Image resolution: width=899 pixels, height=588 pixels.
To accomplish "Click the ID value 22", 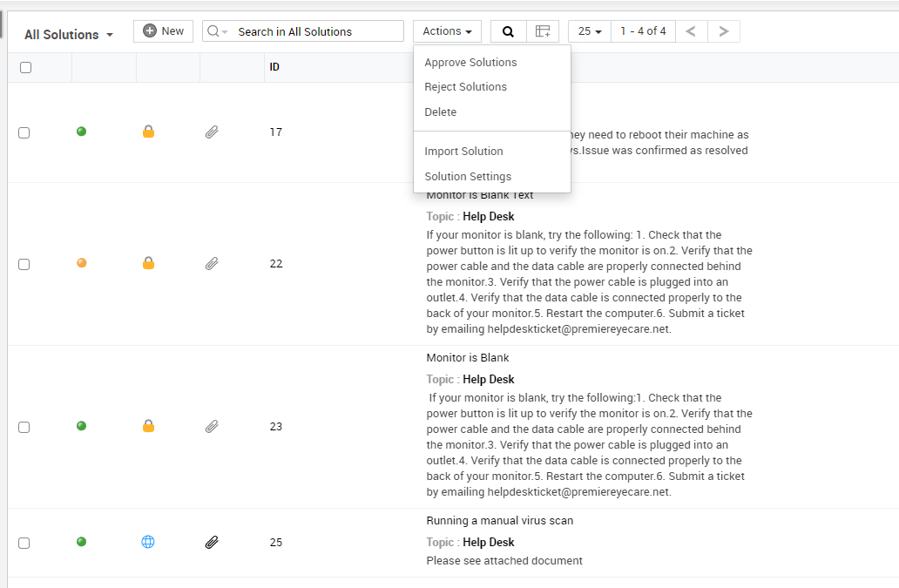I will (x=276, y=264).
